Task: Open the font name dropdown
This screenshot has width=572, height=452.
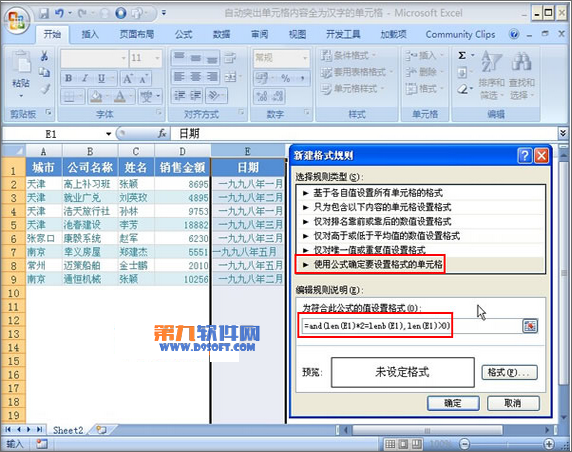Action: [124, 58]
